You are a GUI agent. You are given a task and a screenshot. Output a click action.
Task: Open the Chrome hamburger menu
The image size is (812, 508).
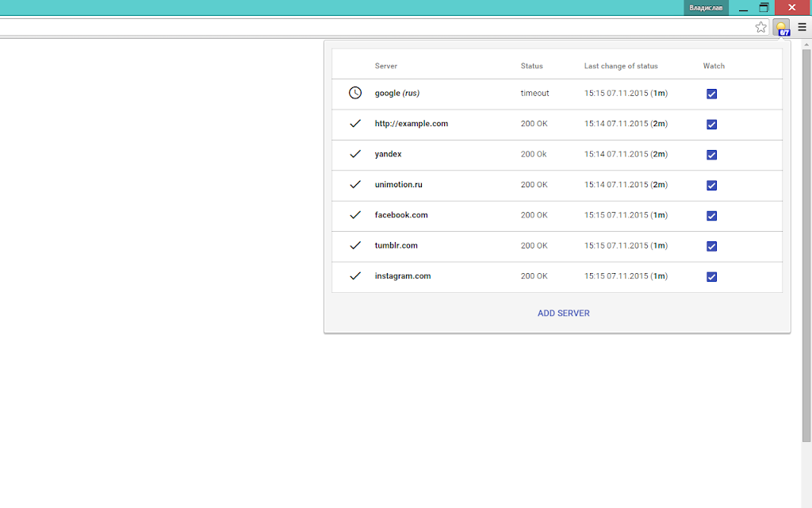[x=802, y=28]
